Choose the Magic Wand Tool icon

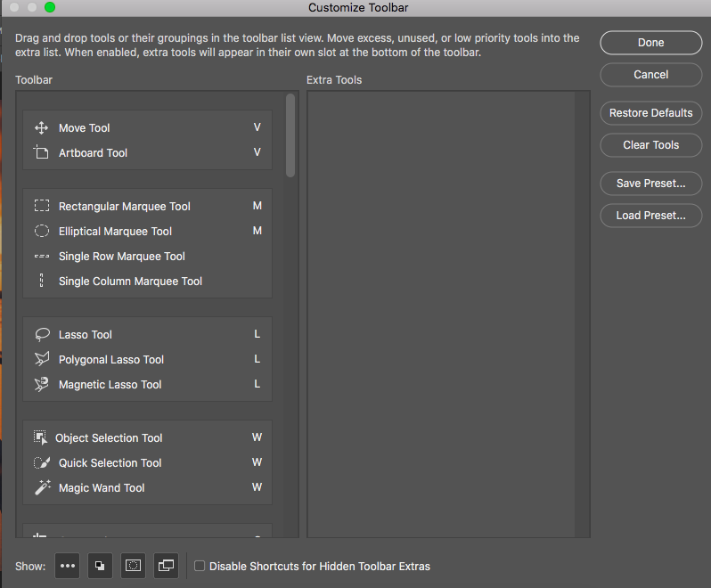tap(43, 487)
